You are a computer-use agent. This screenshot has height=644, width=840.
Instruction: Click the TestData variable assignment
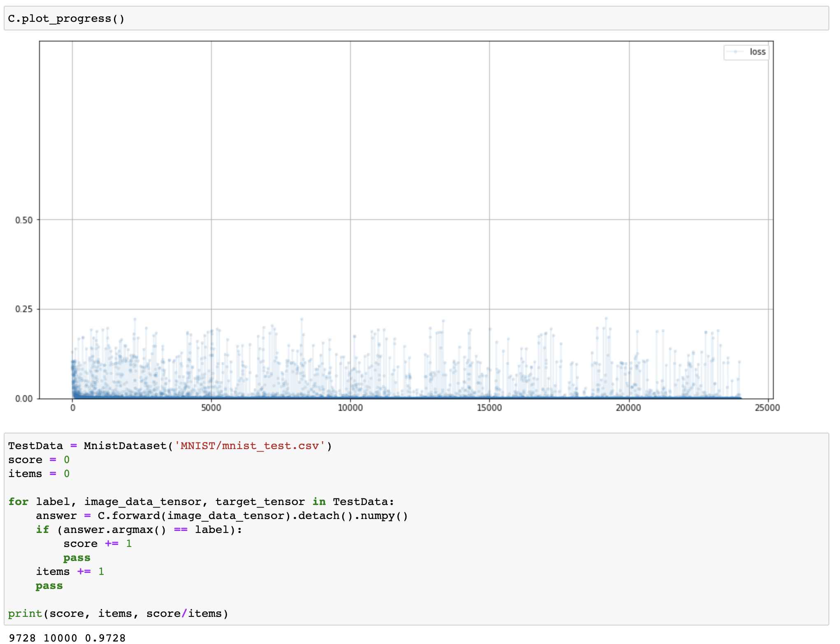(x=170, y=446)
